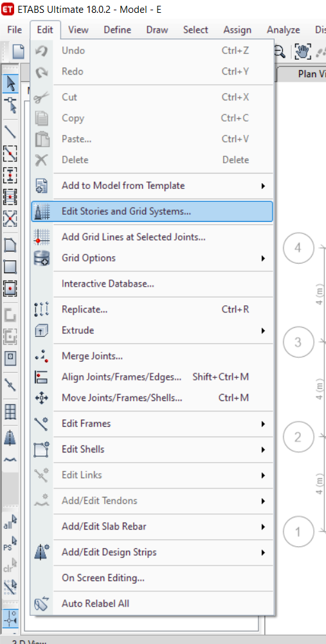This screenshot has height=644, width=326.
Task: Activate the Pan hand tool
Action: point(302,52)
